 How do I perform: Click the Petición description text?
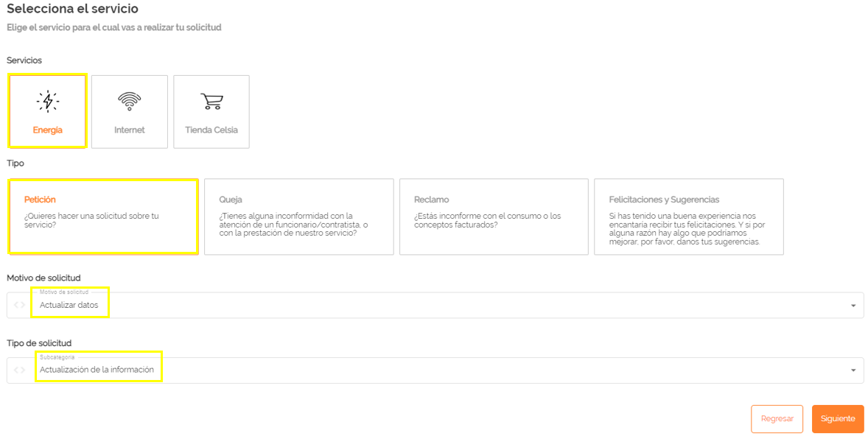[x=91, y=220]
